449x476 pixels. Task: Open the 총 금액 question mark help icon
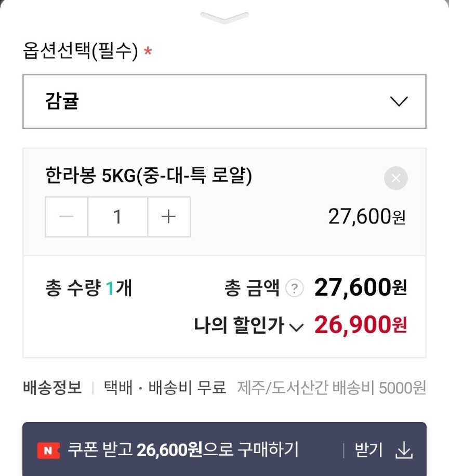(294, 288)
